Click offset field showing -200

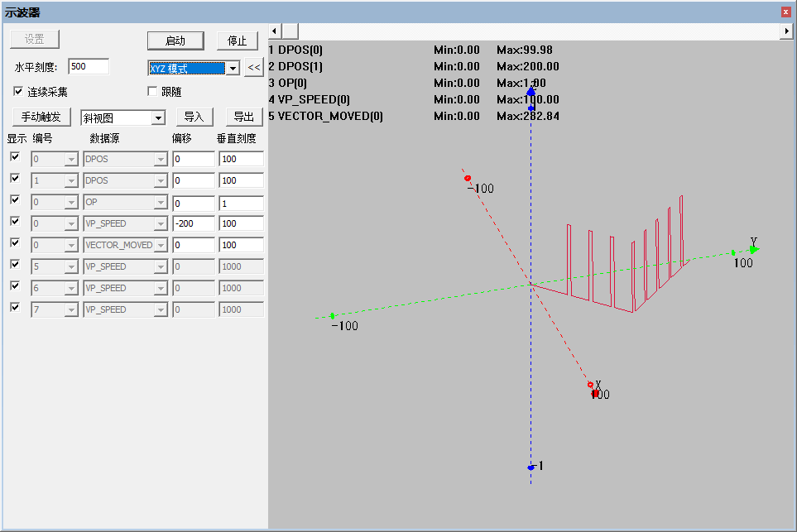tap(194, 223)
